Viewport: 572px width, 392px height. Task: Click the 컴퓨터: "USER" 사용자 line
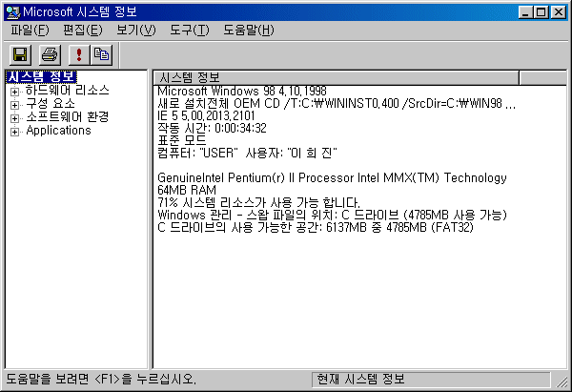(247, 153)
